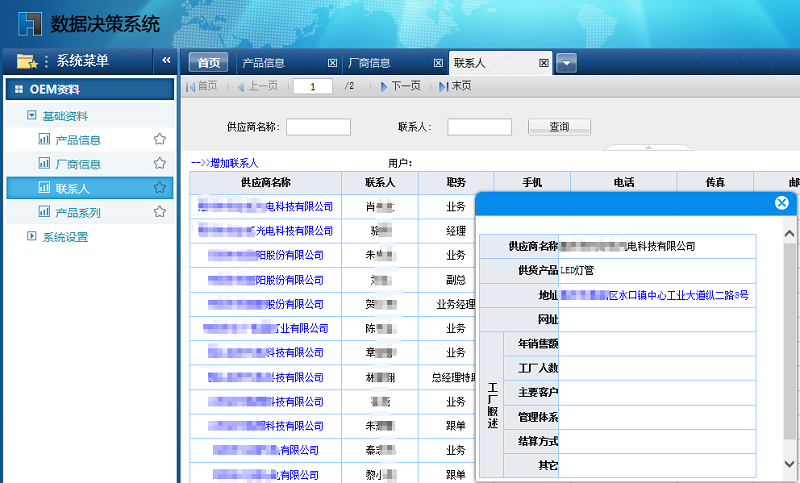This screenshot has height=483, width=800.
Task: Expand the 系统设置 tree node
Action: coord(32,236)
